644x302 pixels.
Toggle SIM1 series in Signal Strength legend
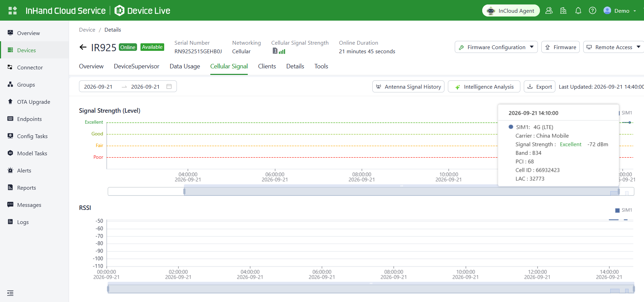(x=626, y=113)
